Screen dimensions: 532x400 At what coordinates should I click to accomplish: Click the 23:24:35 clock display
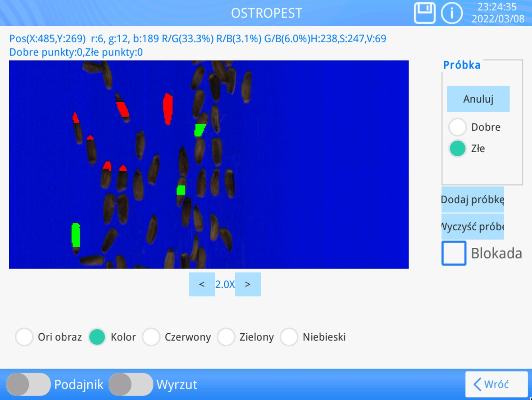[497, 7]
